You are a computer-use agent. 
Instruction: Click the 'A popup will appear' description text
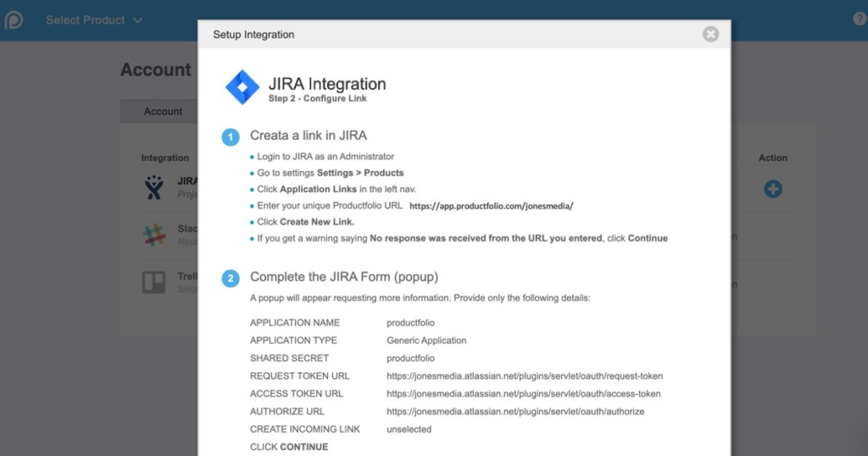(x=420, y=298)
